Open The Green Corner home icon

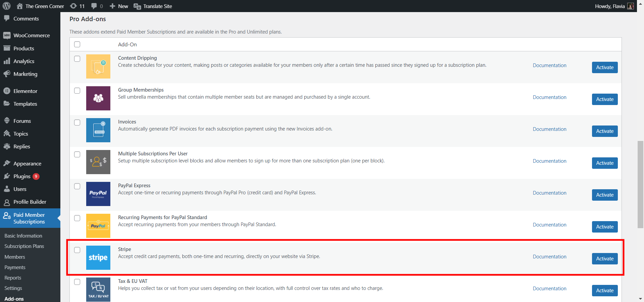[x=20, y=6]
